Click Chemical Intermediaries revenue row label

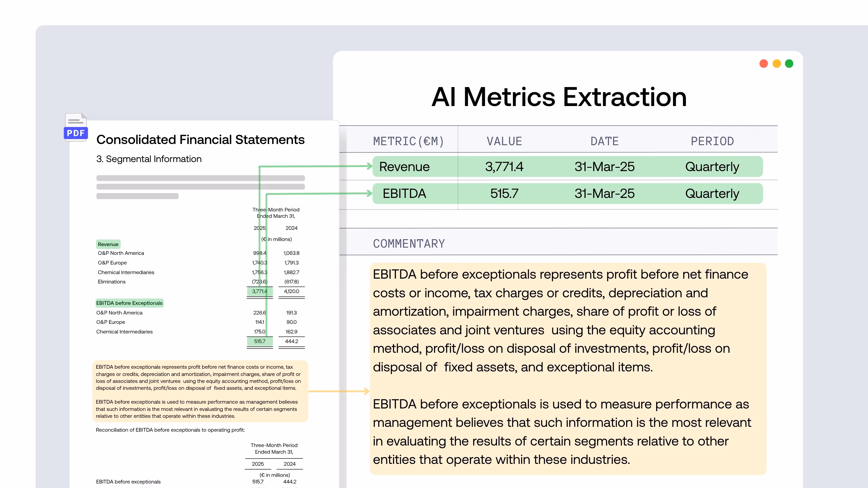(126, 272)
